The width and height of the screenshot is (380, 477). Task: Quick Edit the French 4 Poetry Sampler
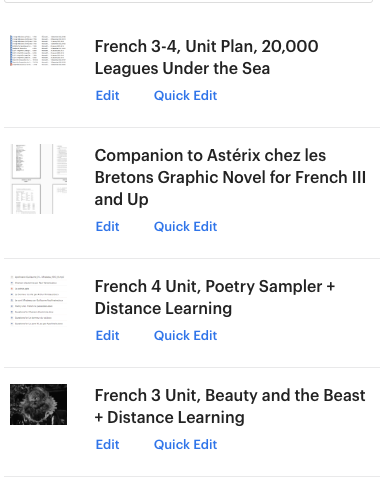185,336
